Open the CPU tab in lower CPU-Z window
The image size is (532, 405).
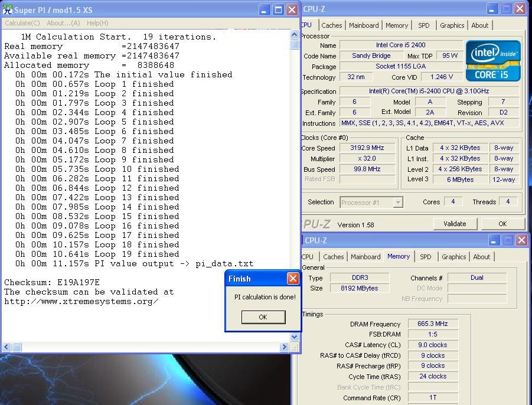308,257
